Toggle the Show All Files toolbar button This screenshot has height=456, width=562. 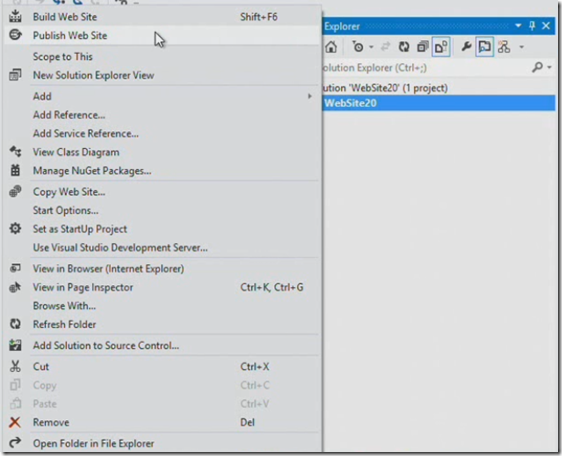441,47
